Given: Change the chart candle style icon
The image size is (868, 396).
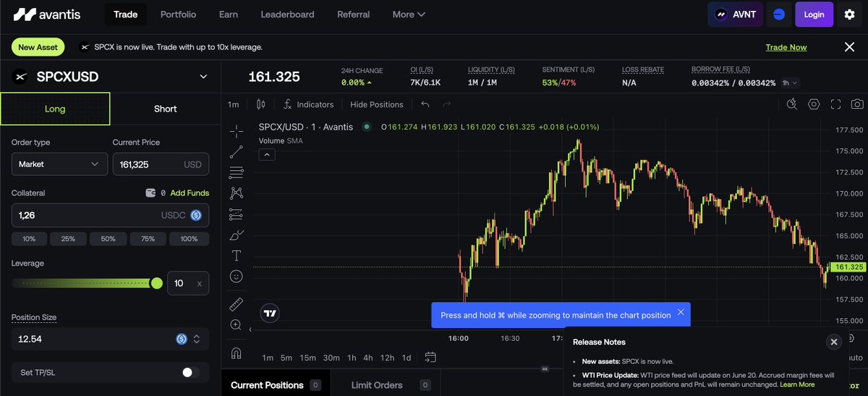Looking at the screenshot, I should pos(261,104).
